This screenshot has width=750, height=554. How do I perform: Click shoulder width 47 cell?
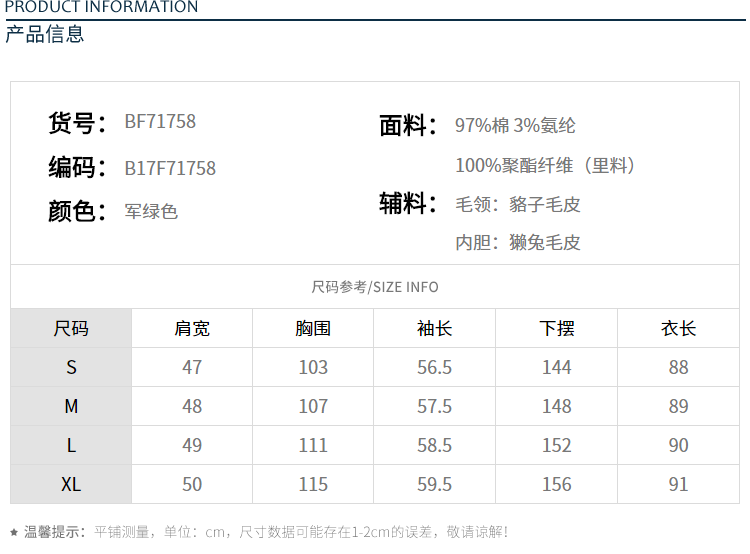point(192,367)
